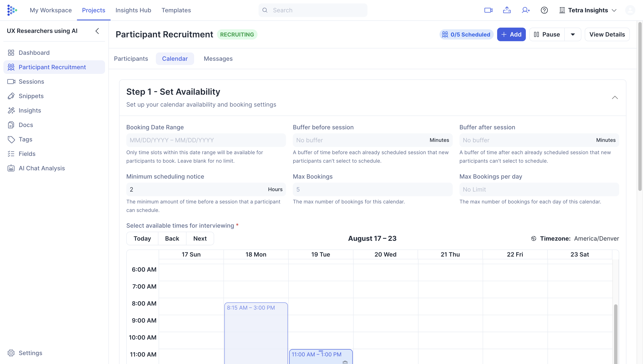Click Buffer before session field
The height and width of the screenshot is (364, 643).
[373, 140]
